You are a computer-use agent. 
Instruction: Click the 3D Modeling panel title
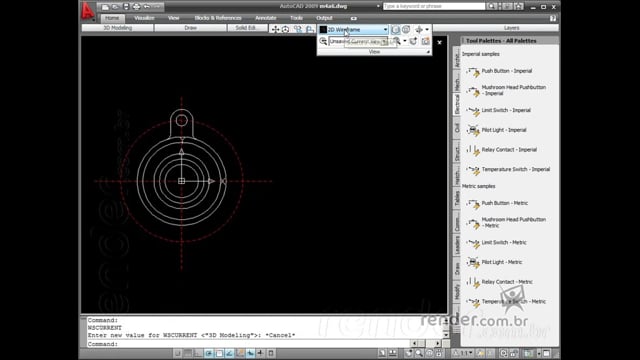pyautogui.click(x=118, y=28)
